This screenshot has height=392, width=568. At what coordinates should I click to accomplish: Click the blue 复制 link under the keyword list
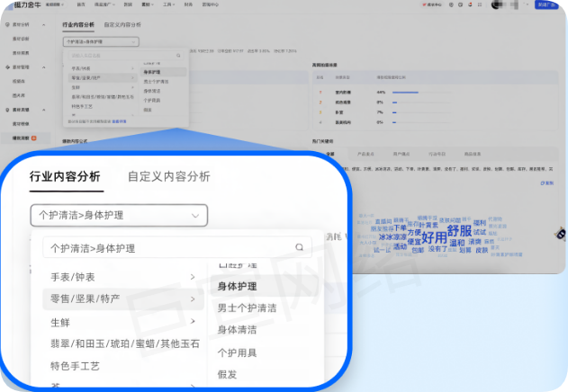(547, 183)
